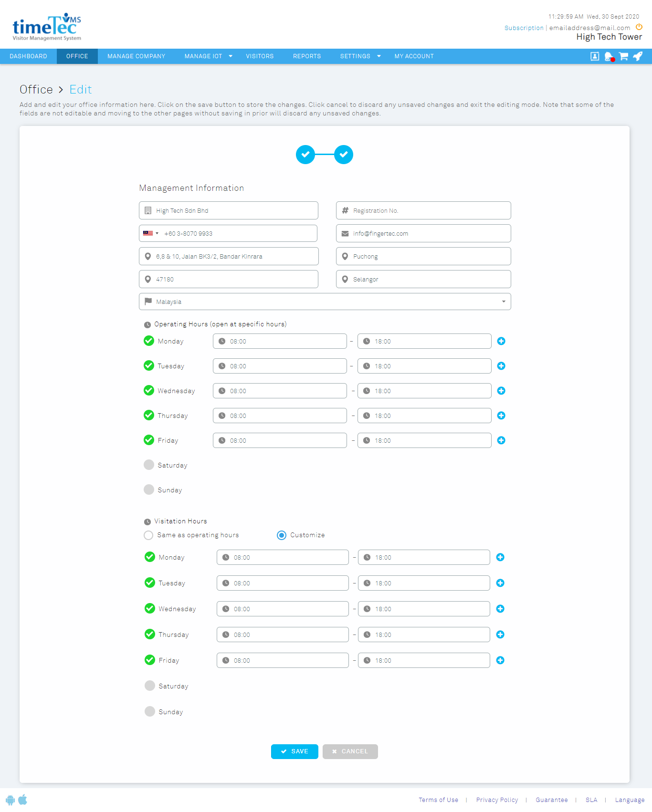Add Visitation Hours time slot for Monday
The width and height of the screenshot is (652, 812).
[x=500, y=557]
